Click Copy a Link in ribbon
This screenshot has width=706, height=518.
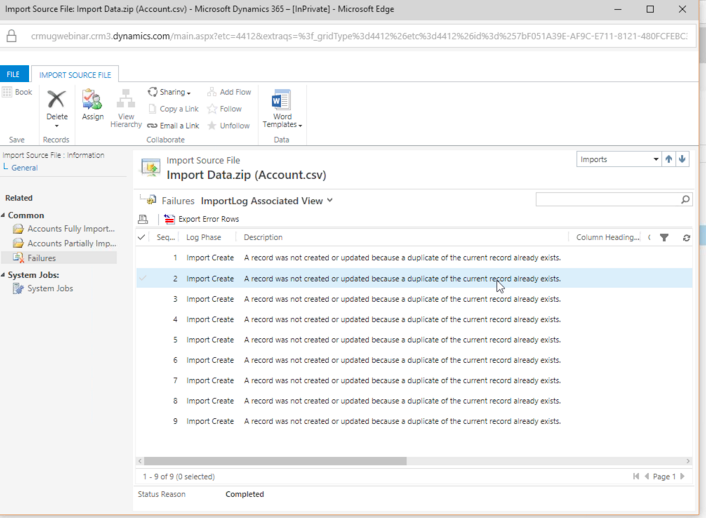pos(173,109)
